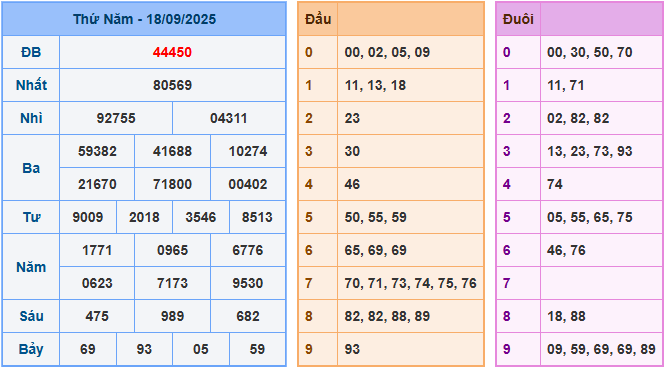This screenshot has height=367, width=665.
Task: Click the Đuôi column header
Action: tap(518, 19)
